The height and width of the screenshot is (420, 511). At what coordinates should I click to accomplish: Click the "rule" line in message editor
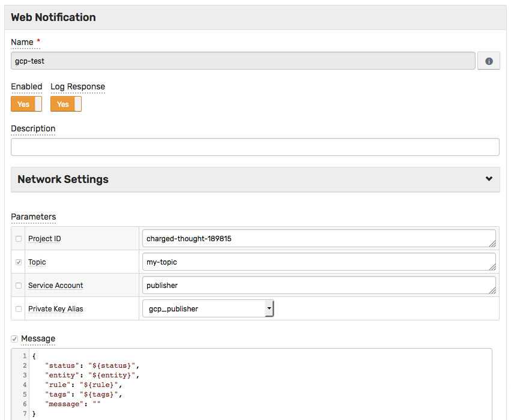pyautogui.click(x=83, y=385)
